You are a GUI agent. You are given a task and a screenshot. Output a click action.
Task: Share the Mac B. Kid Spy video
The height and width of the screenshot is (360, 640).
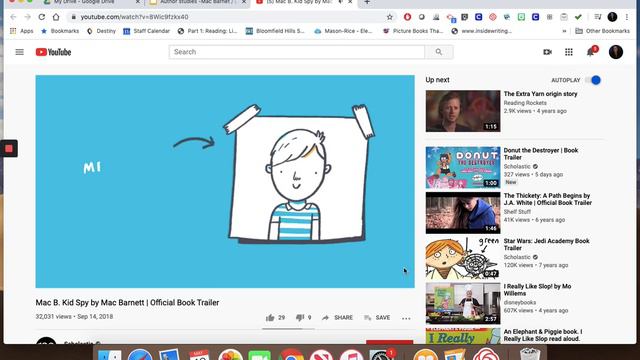337,318
